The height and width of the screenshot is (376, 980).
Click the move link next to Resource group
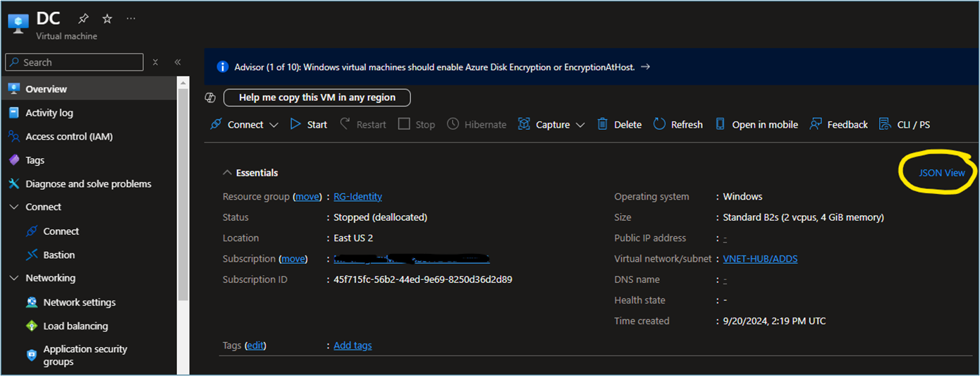pyautogui.click(x=307, y=197)
